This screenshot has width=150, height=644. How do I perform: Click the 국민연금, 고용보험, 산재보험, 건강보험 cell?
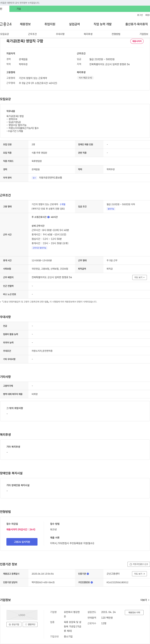[50, 269]
